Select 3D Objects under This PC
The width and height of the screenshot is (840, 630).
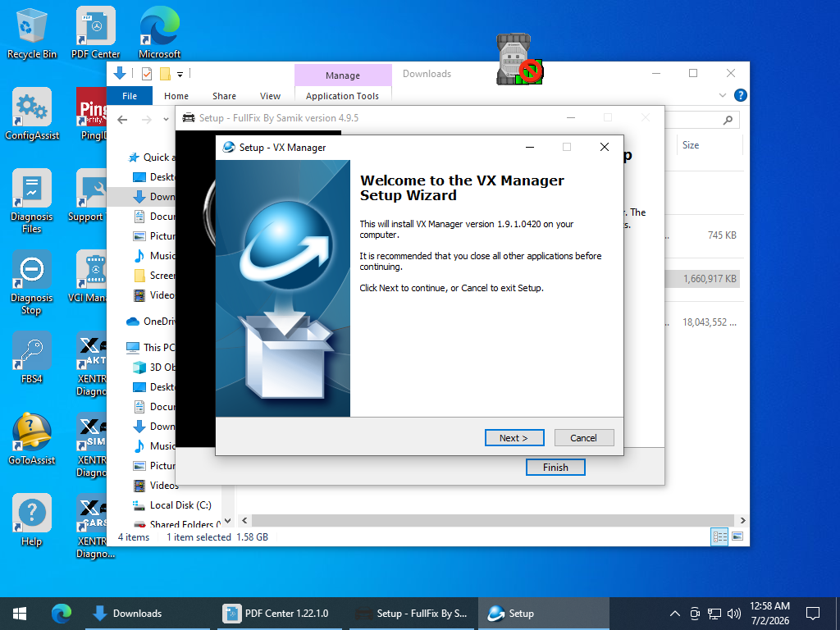pos(154,367)
